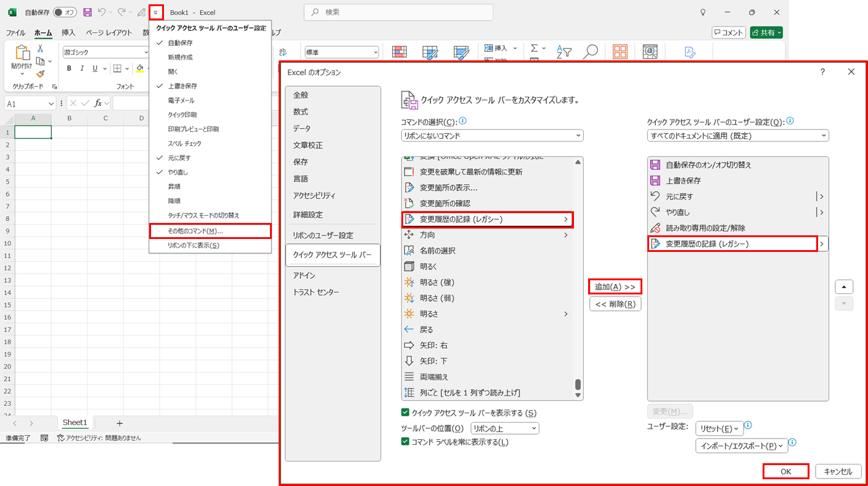Enable クイック印刷 in the QAT menu
The width and height of the screenshot is (868, 486).
(x=210, y=115)
